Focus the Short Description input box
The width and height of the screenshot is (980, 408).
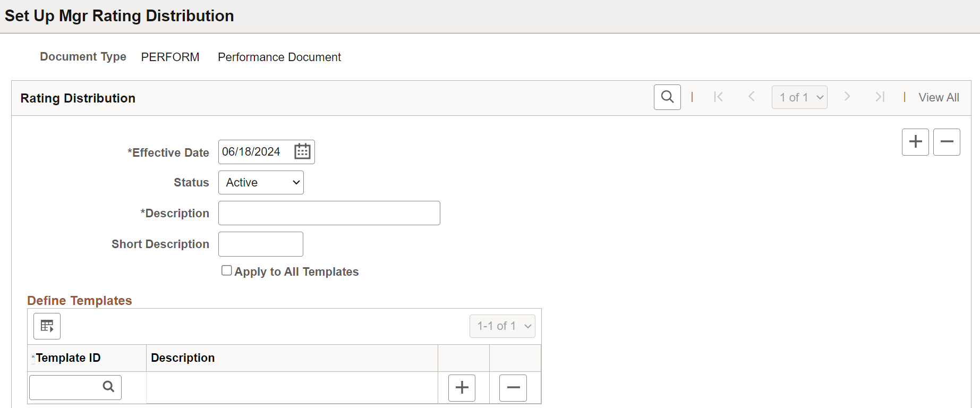(x=261, y=244)
